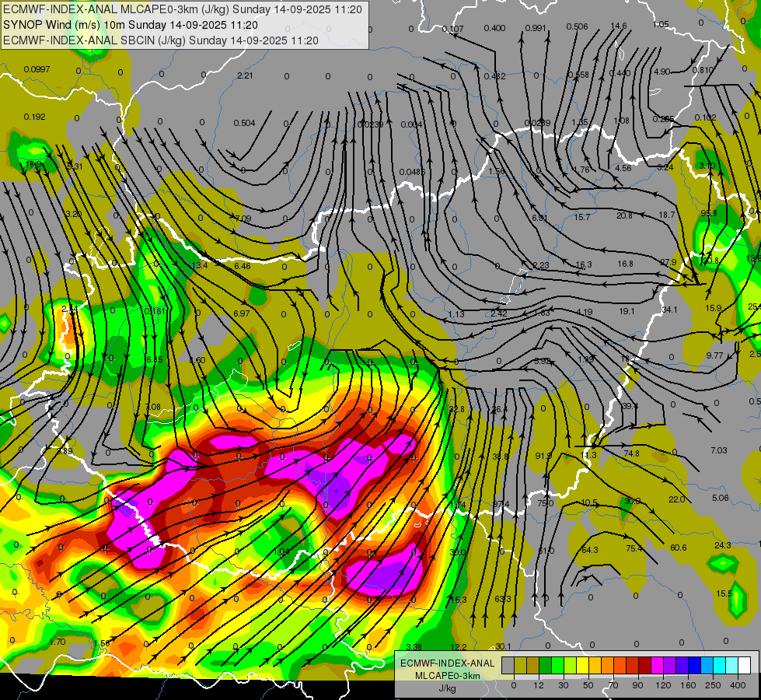Click the map value '12.2'
Screen dimensions: 761x700
459,646
